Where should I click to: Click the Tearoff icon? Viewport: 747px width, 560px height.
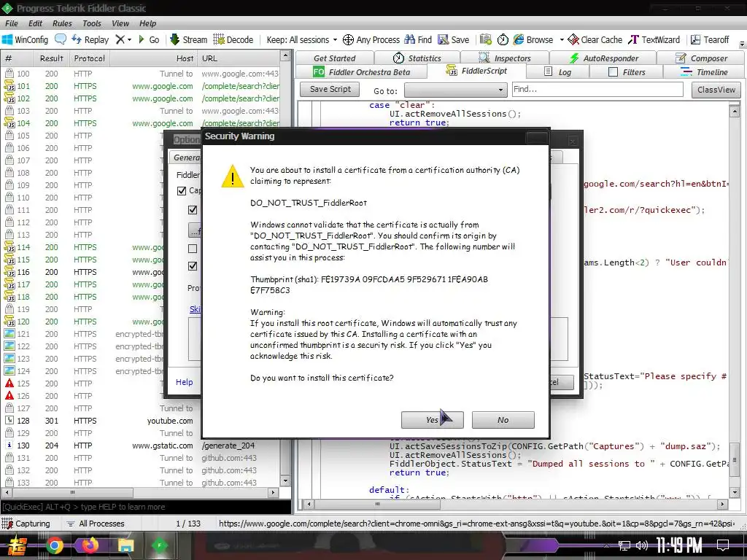[695, 39]
